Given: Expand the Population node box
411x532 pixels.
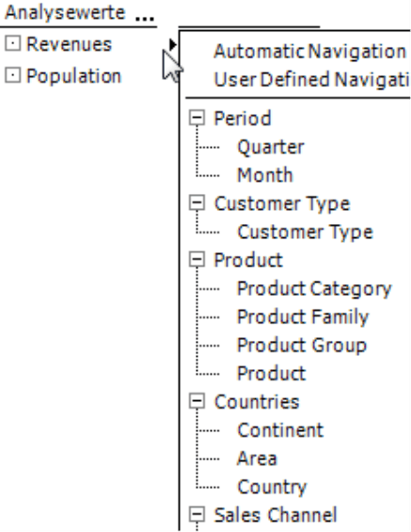Looking at the screenshot, I should pos(13,75).
